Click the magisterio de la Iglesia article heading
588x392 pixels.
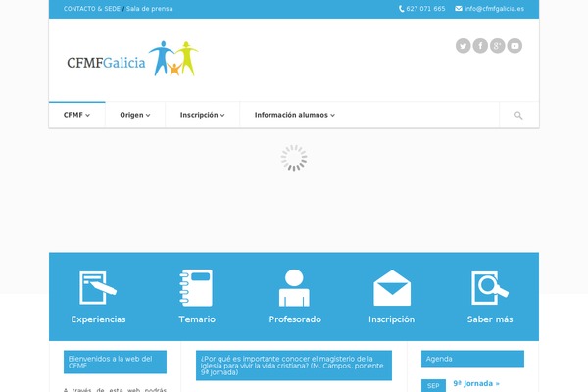click(x=294, y=366)
